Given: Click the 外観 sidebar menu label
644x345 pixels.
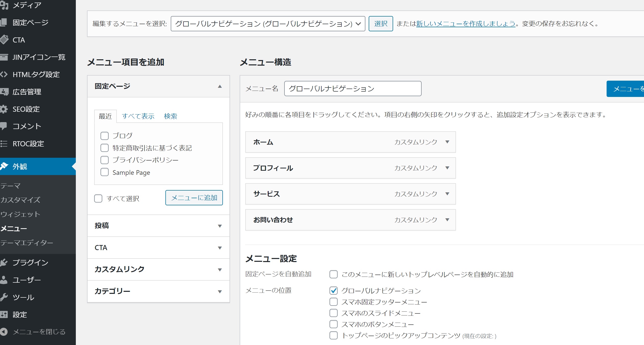Looking at the screenshot, I should coord(20,166).
